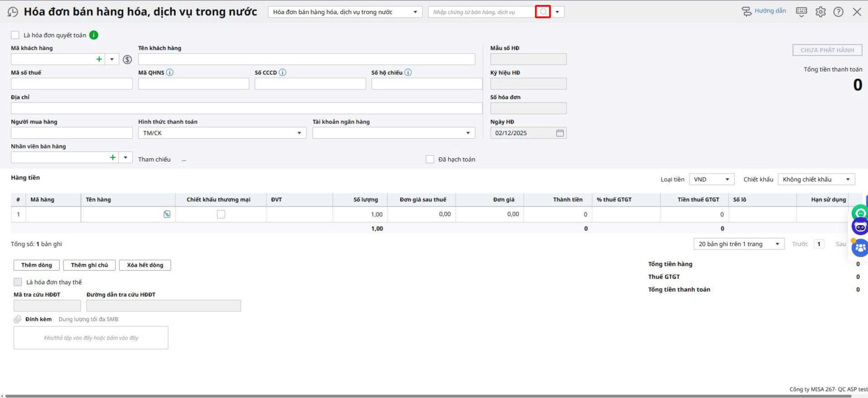Expand the Hình thức thanh toán dropdown
The image size is (868, 398).
[x=299, y=133]
